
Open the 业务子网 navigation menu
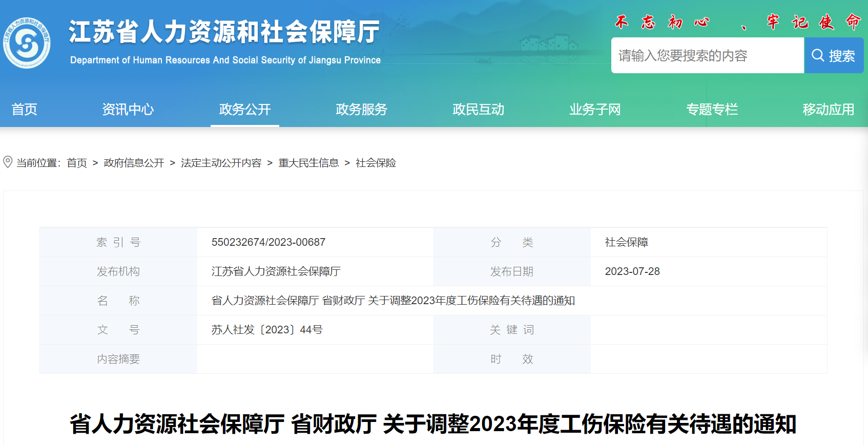pyautogui.click(x=595, y=110)
